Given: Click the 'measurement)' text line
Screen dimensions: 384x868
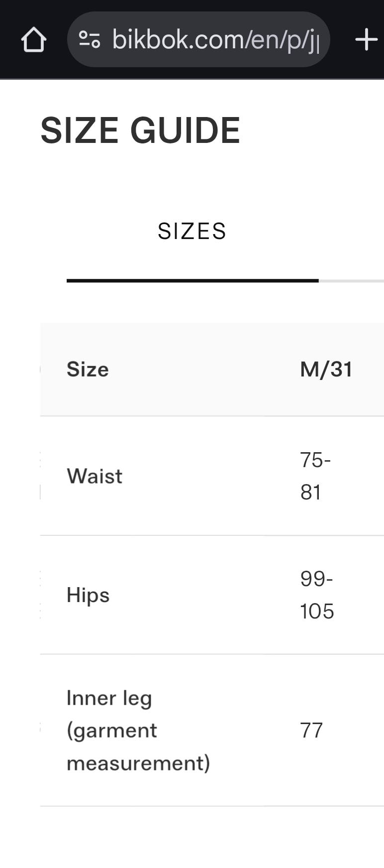Looking at the screenshot, I should [138, 763].
